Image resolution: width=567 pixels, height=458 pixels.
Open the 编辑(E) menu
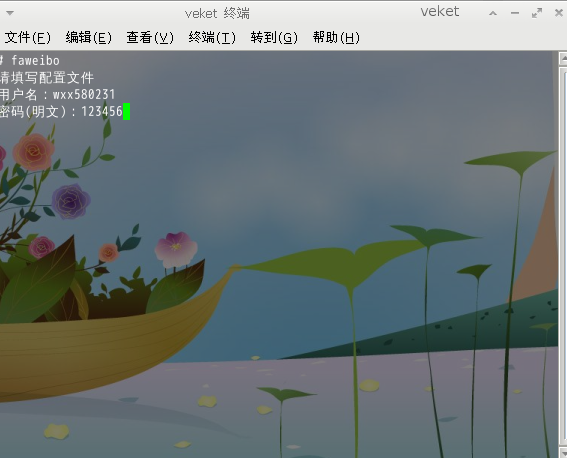[89, 37]
